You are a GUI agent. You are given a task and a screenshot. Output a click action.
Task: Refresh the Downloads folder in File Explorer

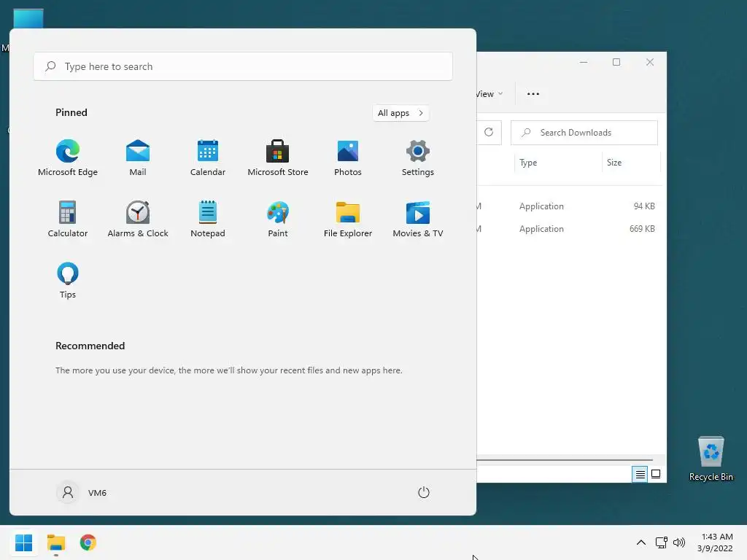tap(489, 133)
